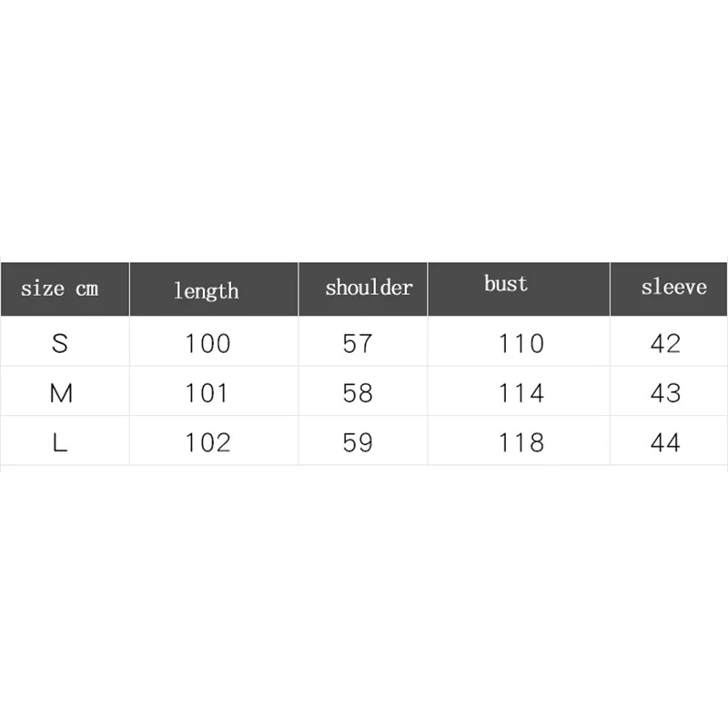
Task: Select the length value 101
Action: (207, 393)
